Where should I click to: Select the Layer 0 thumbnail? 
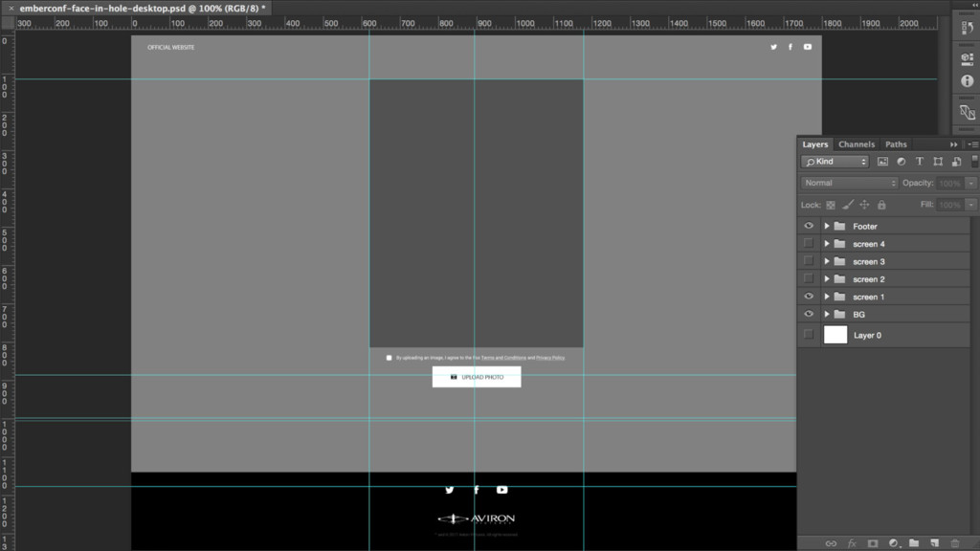(x=835, y=335)
